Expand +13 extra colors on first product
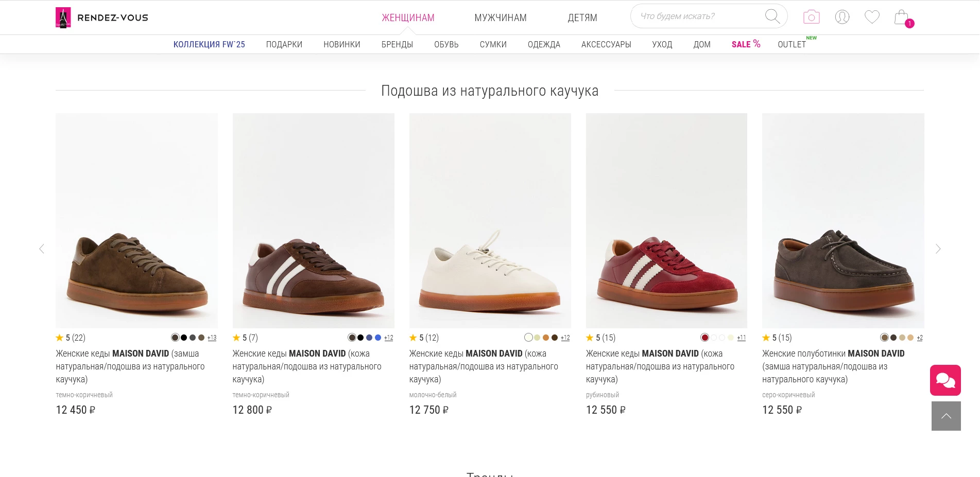The width and height of the screenshot is (980, 477). coord(211,338)
